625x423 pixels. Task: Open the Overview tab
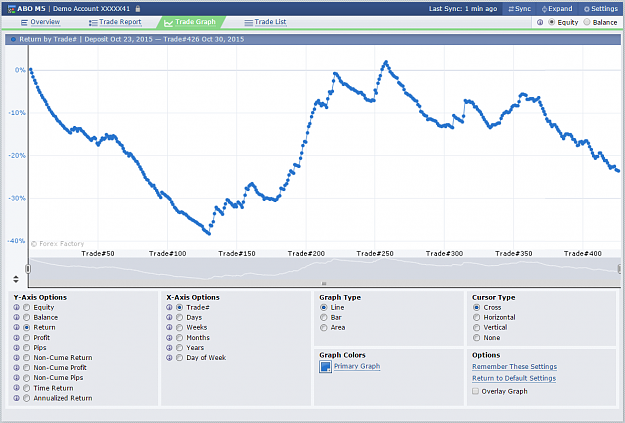(40, 22)
